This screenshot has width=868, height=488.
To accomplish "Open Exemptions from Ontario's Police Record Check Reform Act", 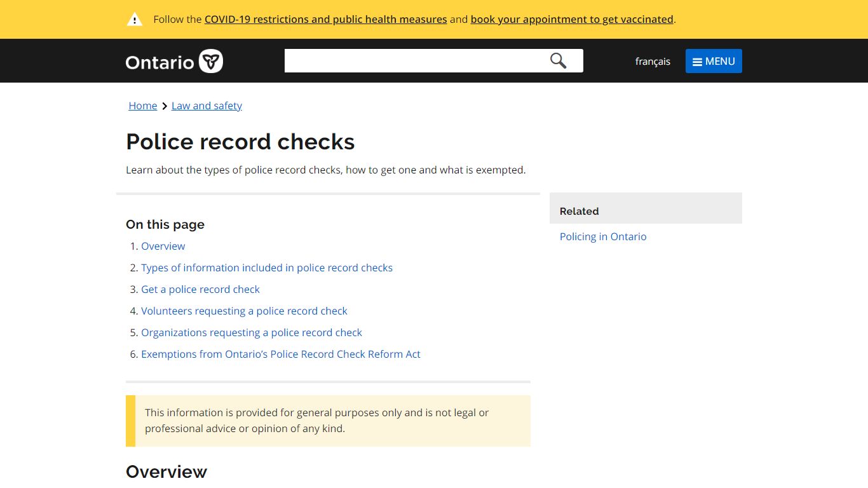I will click(281, 355).
